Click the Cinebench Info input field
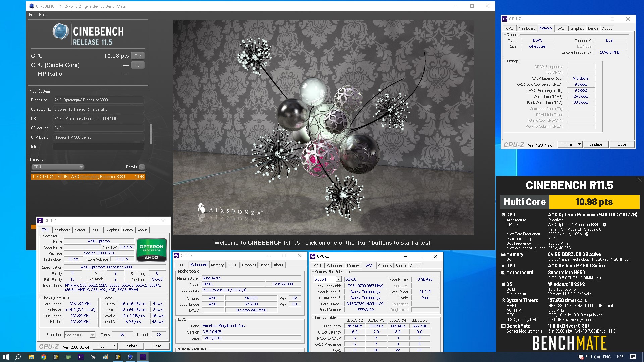The image size is (644, 362). [x=99, y=147]
